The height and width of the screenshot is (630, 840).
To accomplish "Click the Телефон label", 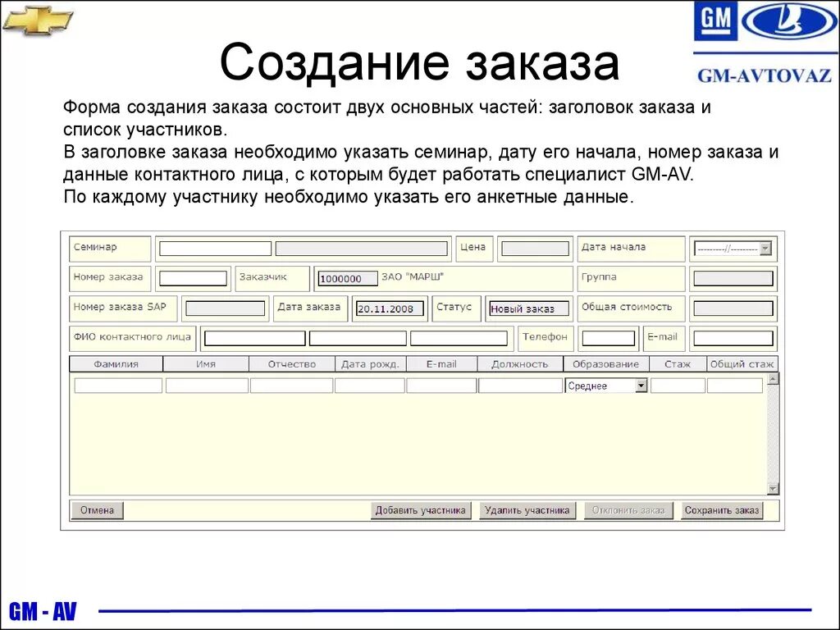I will 545,337.
